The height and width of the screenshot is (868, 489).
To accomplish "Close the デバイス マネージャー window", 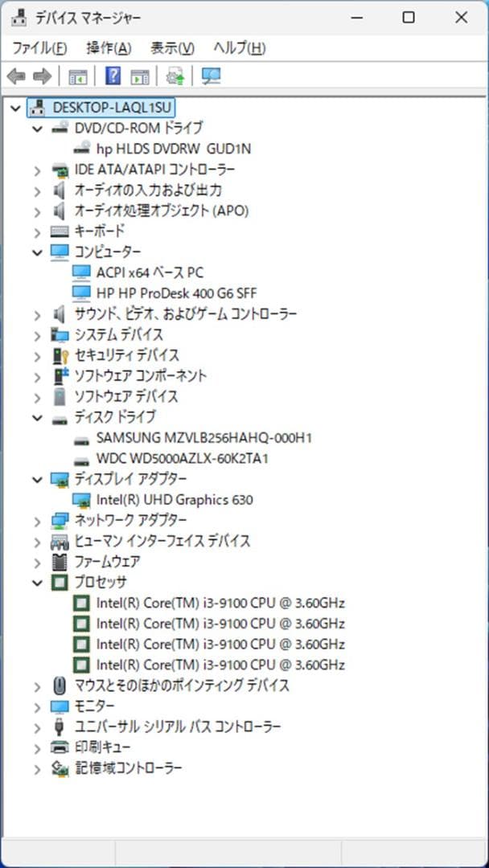I will pyautogui.click(x=461, y=18).
